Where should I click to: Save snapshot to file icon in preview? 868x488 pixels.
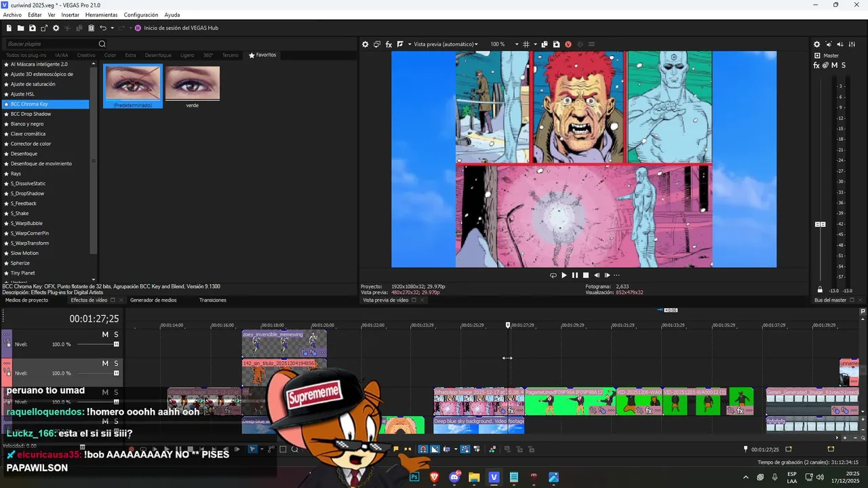pyautogui.click(x=556, y=44)
